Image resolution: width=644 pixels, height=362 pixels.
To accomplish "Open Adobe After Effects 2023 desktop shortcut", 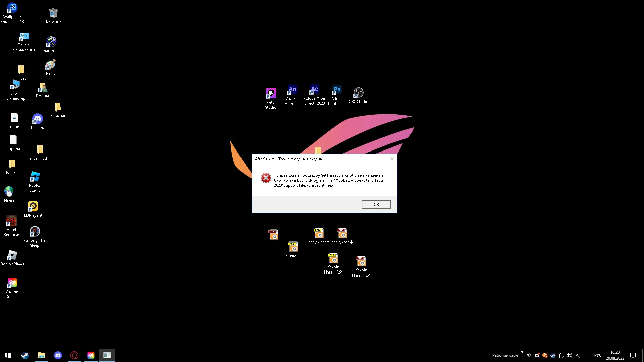I will point(314,95).
